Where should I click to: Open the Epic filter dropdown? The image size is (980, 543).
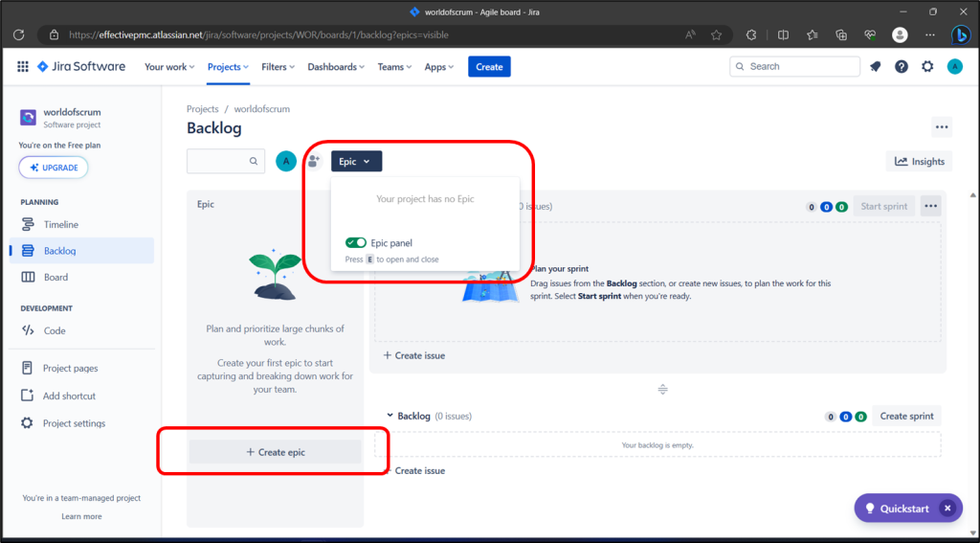coord(356,162)
